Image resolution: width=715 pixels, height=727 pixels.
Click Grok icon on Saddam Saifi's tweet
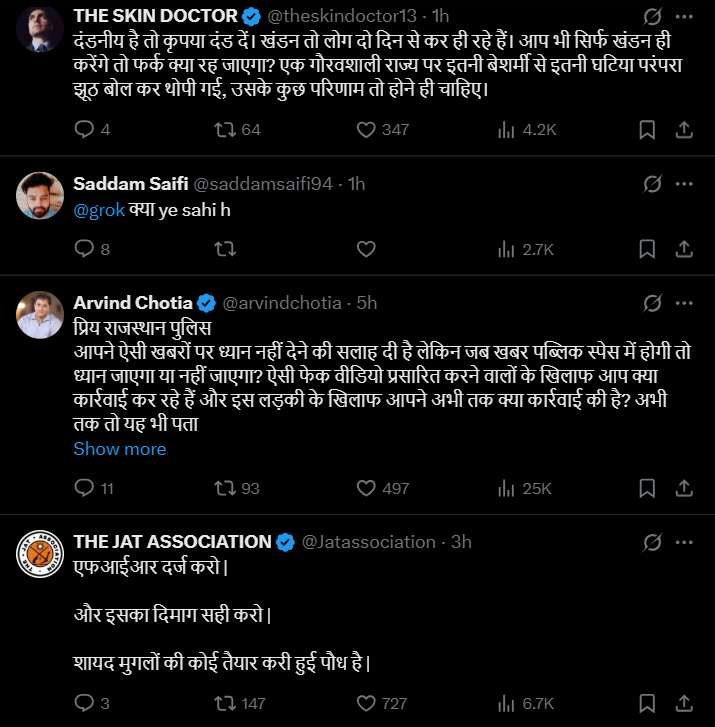tap(651, 184)
